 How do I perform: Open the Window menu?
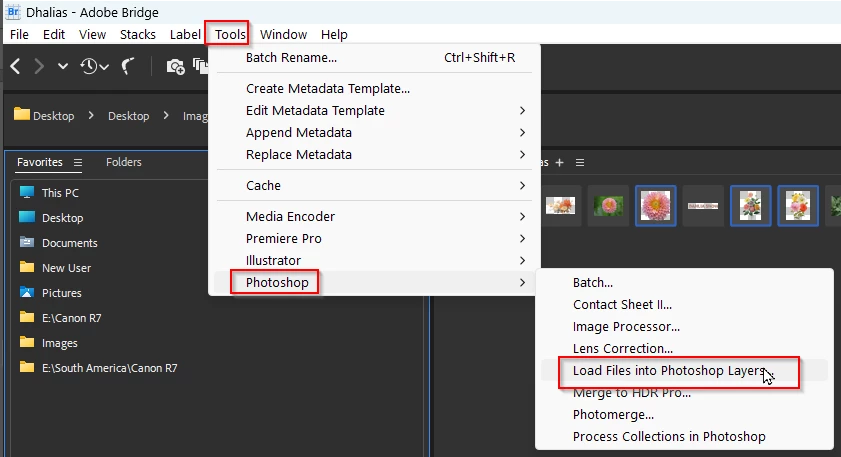(x=283, y=34)
